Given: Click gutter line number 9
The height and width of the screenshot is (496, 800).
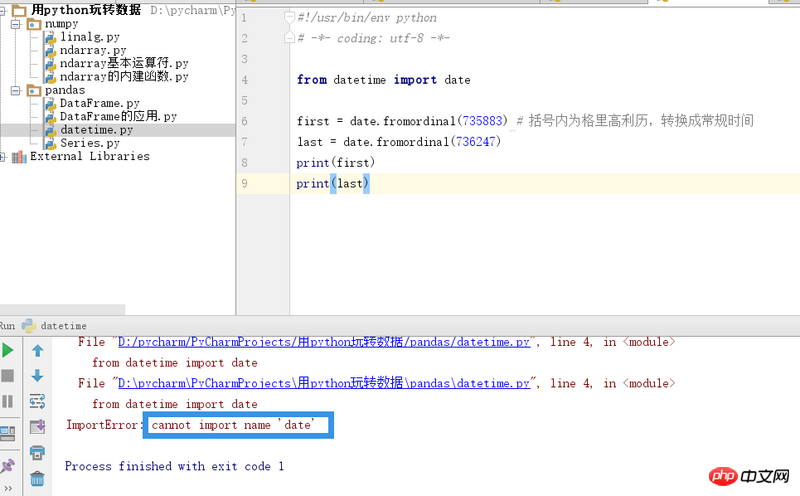Looking at the screenshot, I should click(244, 183).
